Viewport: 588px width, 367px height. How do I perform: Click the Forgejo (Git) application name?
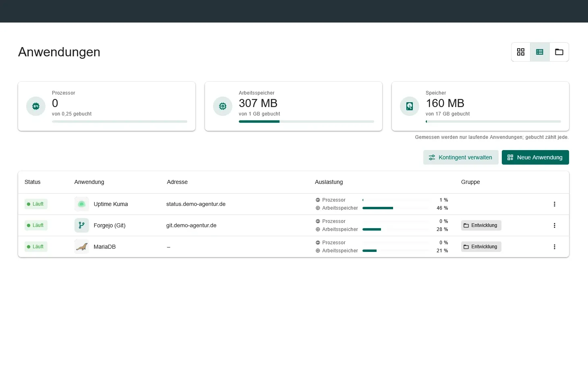[110, 225]
